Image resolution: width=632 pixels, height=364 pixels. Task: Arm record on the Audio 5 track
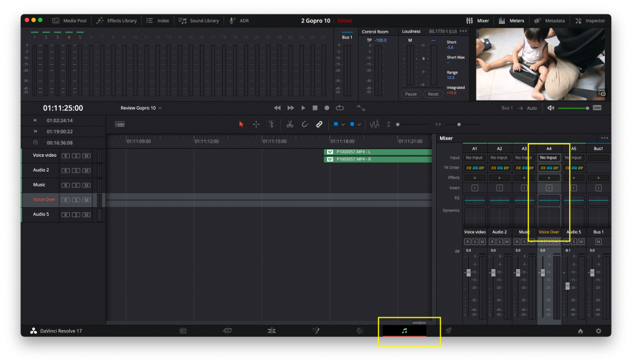click(65, 215)
